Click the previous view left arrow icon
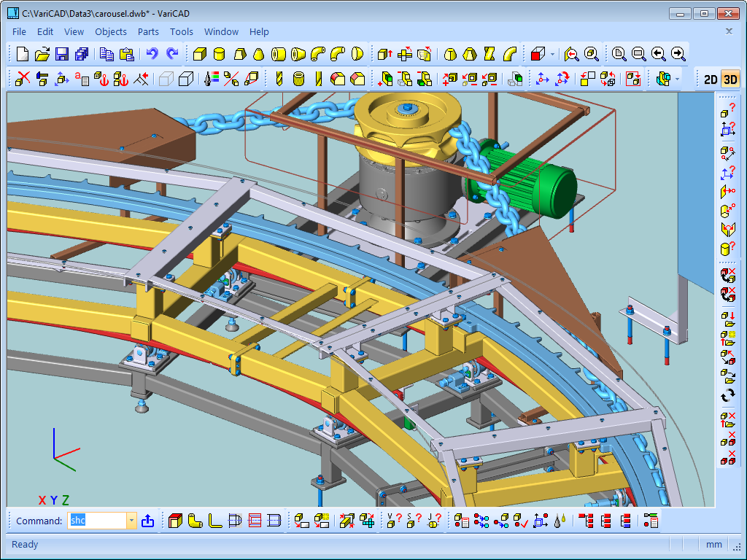747x560 pixels. click(x=658, y=54)
